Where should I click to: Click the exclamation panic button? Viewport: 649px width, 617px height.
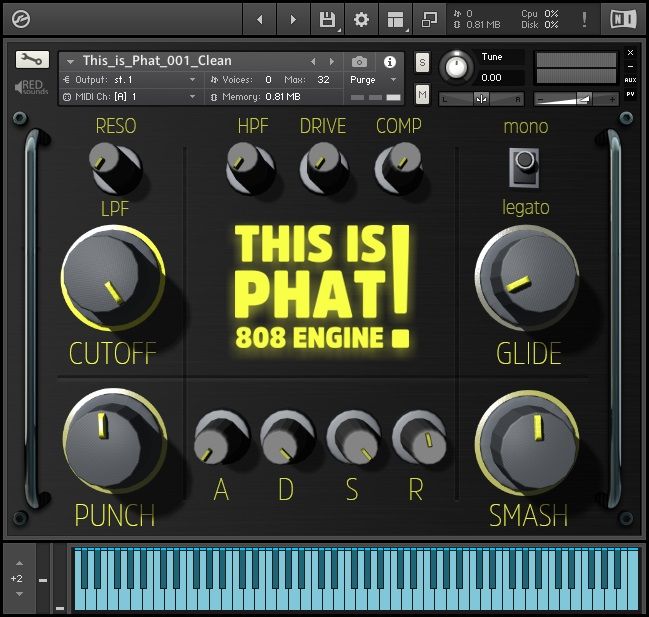tap(584, 19)
